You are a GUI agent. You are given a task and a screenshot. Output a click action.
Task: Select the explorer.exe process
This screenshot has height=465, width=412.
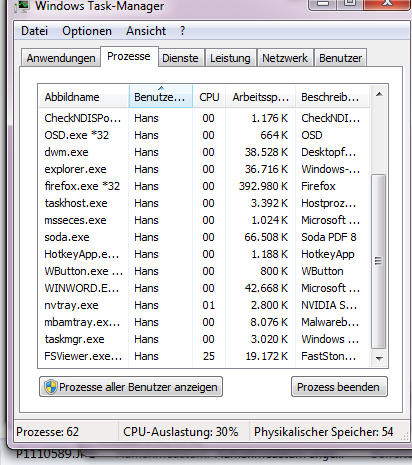click(204, 169)
